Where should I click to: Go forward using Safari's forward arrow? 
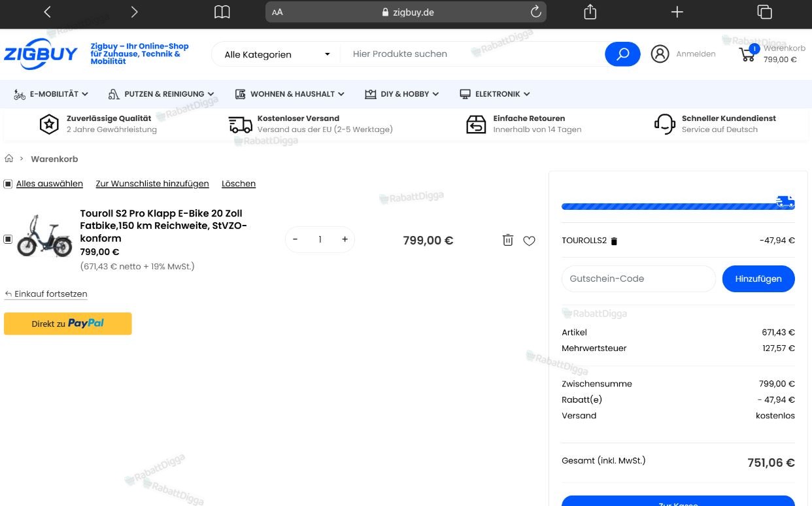point(134,12)
